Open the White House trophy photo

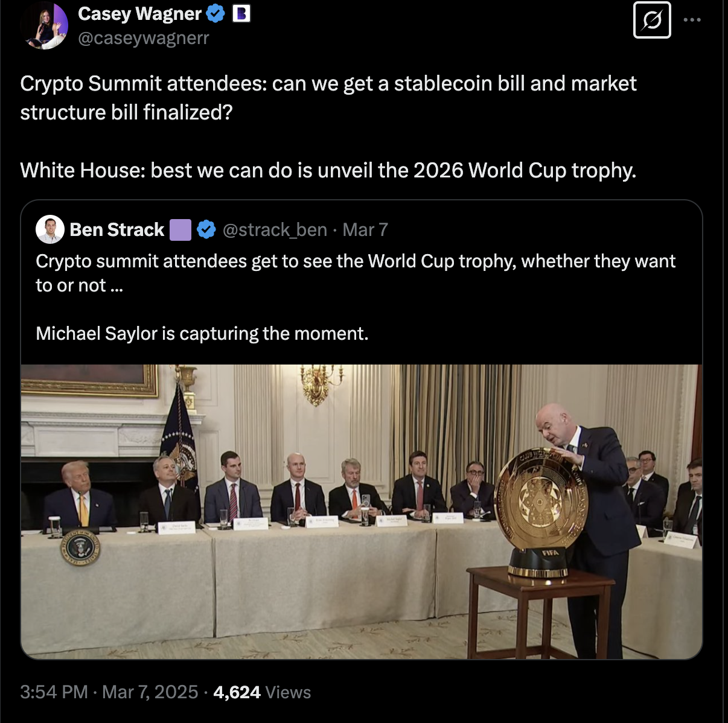click(x=362, y=511)
